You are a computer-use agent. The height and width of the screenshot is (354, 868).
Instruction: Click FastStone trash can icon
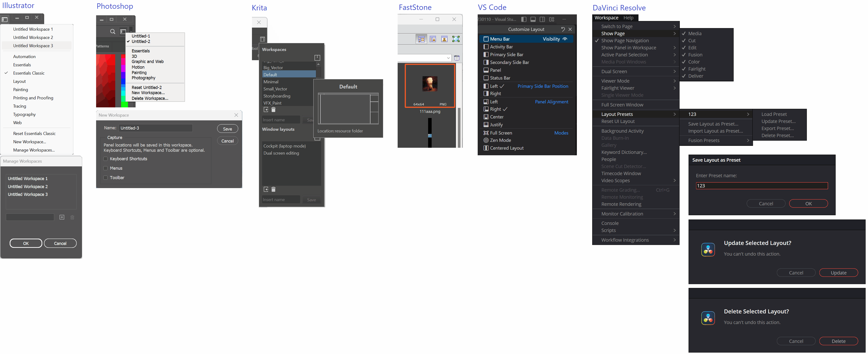[457, 58]
